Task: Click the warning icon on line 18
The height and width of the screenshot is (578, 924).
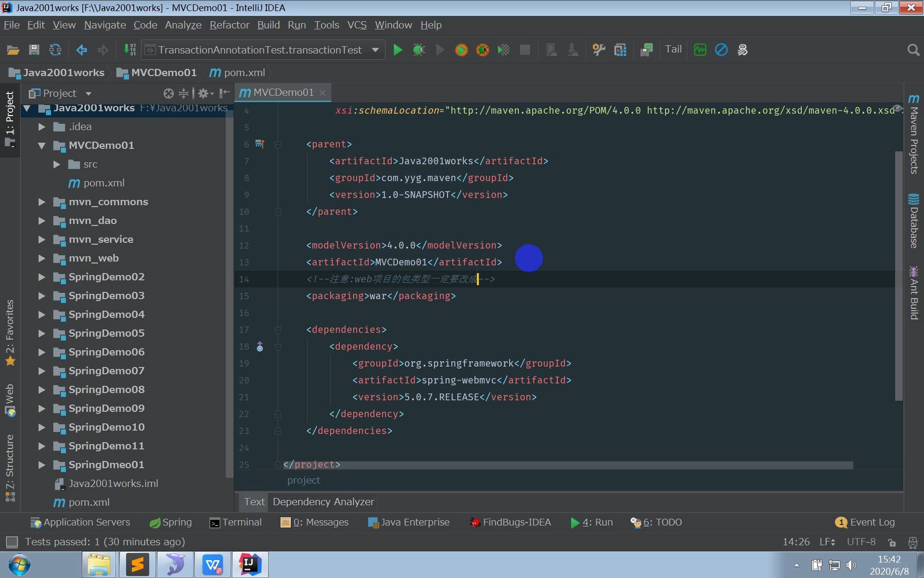Action: point(260,346)
